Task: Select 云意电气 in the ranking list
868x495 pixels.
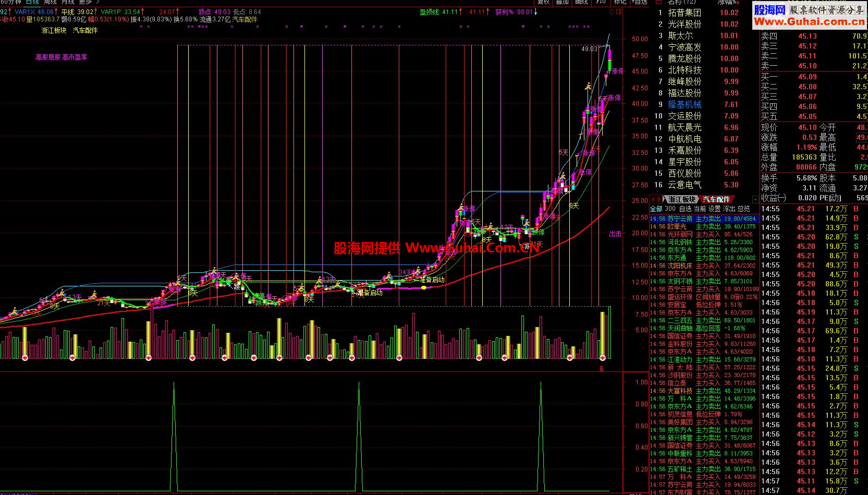Action: 684,185
